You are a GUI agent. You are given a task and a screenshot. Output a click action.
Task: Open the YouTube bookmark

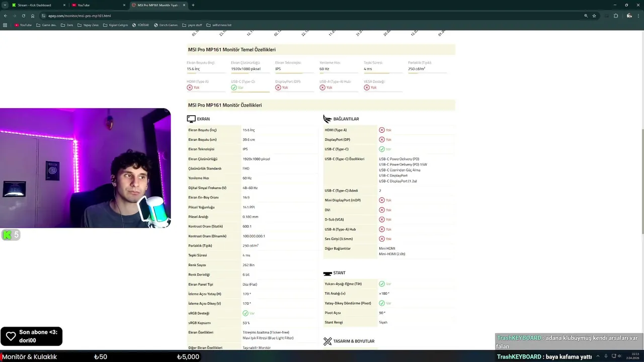23,25
